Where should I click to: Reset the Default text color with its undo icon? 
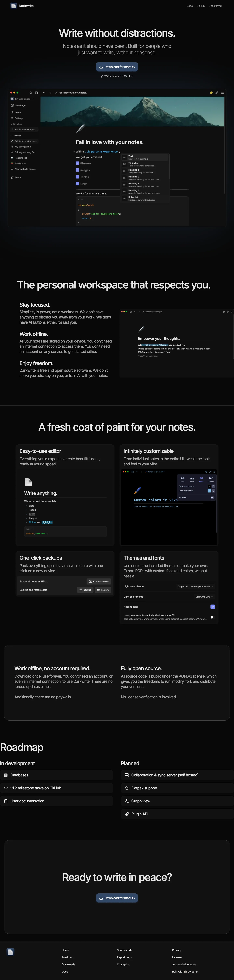click(x=213, y=491)
